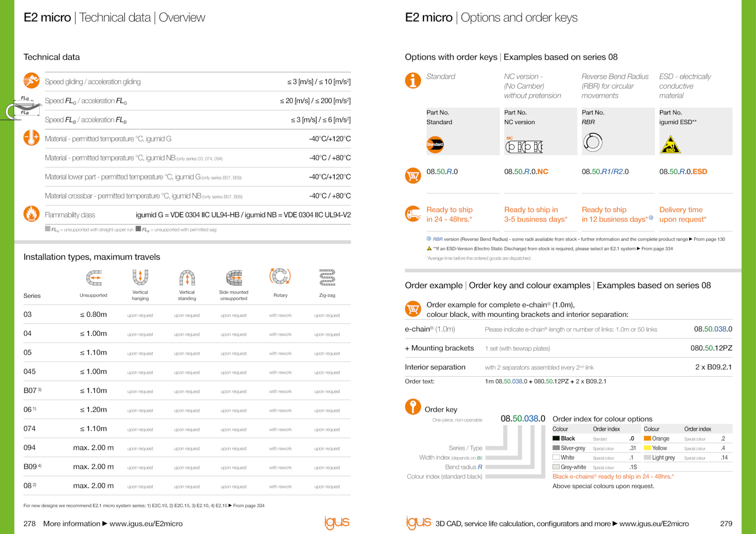
Task: Click the 'Technical data' heading
Action: (52, 57)
